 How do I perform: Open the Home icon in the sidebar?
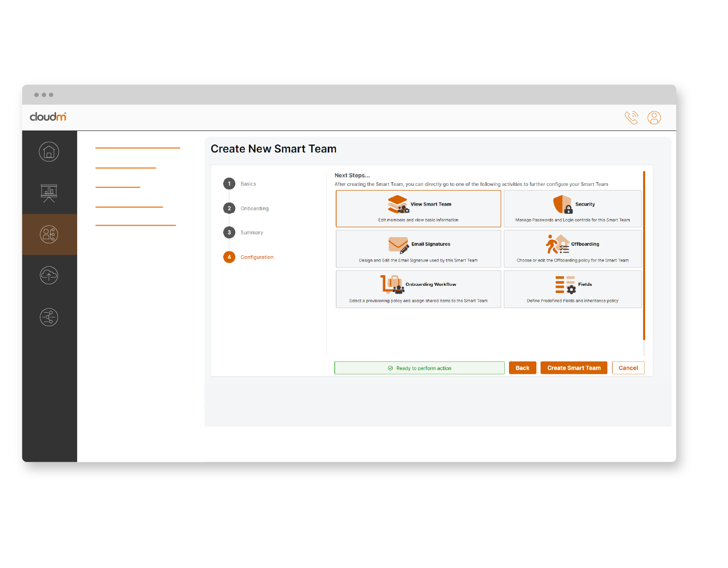(x=49, y=151)
